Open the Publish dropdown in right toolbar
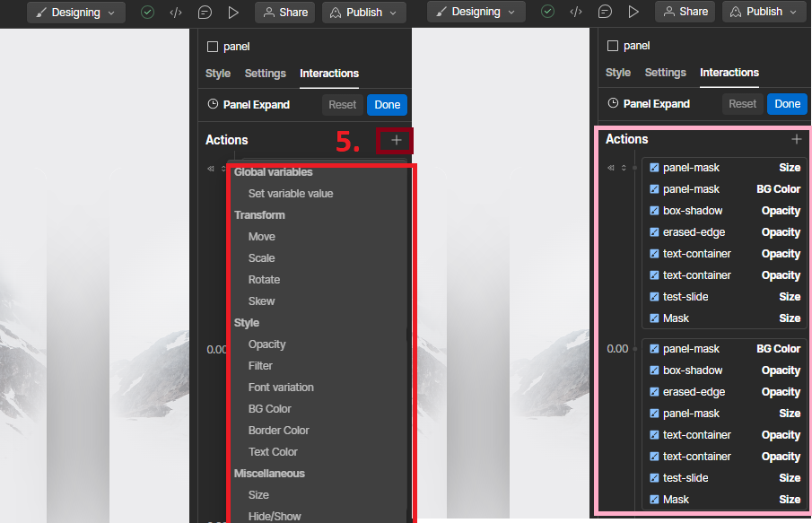Viewport: 812px width, 523px height. coord(764,12)
